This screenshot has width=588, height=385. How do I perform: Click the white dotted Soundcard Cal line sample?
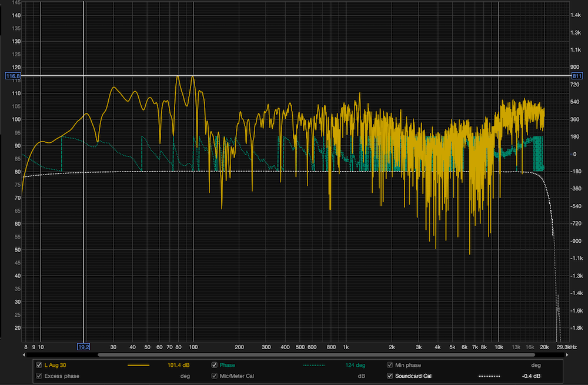pos(489,376)
